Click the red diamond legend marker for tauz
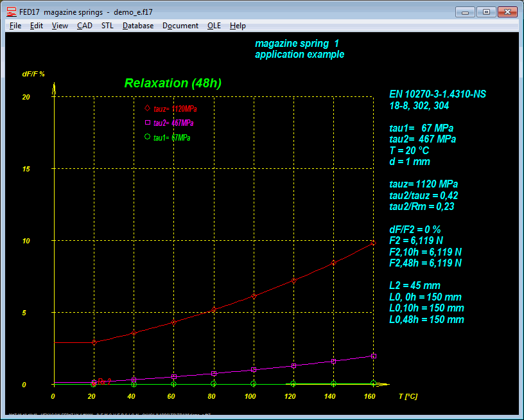524x420 pixels. click(x=148, y=108)
